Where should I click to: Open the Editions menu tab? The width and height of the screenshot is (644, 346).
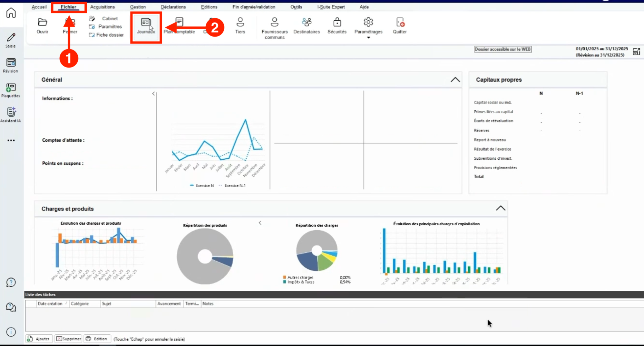pos(209,7)
